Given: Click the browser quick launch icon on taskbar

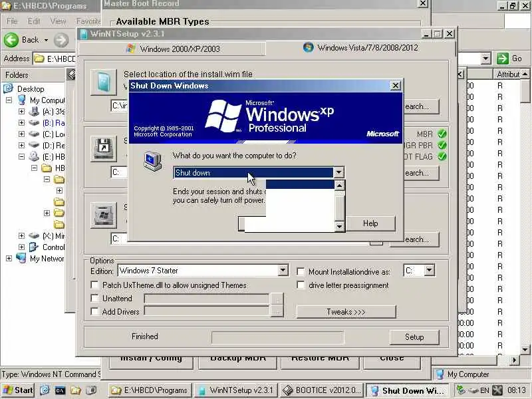Looking at the screenshot, I should point(45,390).
